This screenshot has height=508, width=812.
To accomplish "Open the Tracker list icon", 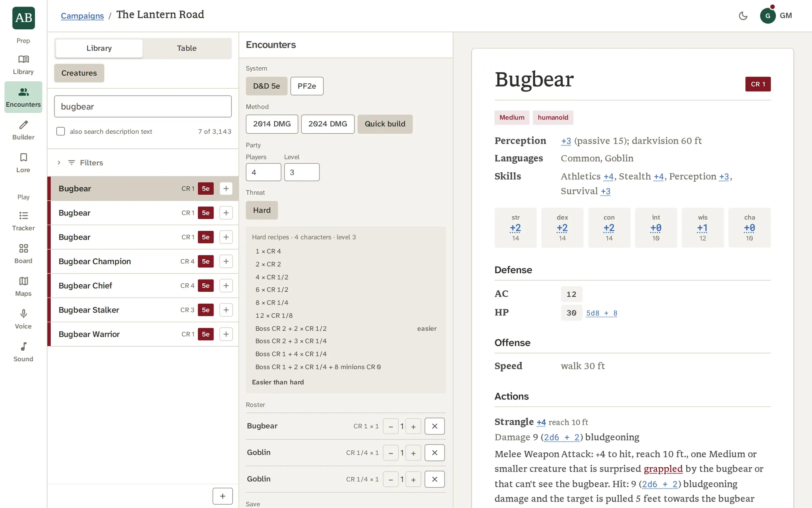I will pyautogui.click(x=23, y=221).
